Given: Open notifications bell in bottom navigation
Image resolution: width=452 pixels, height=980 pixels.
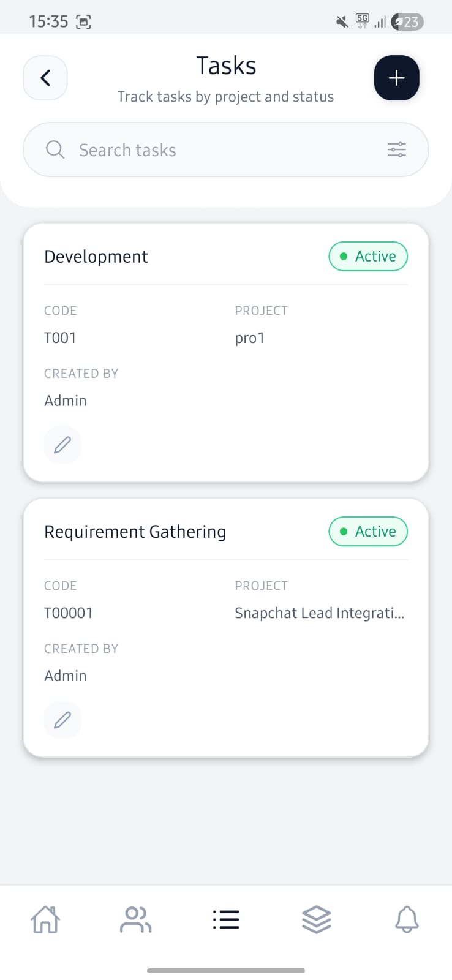Looking at the screenshot, I should coord(407,919).
